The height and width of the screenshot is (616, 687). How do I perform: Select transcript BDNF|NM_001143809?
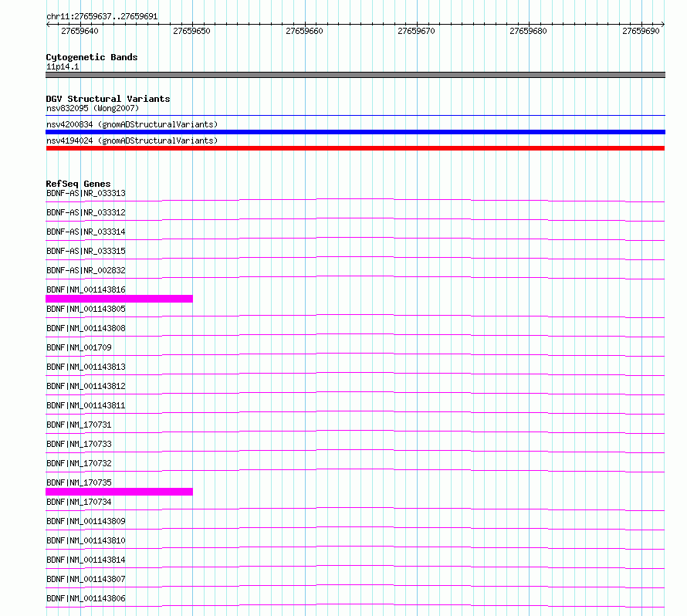tap(86, 521)
